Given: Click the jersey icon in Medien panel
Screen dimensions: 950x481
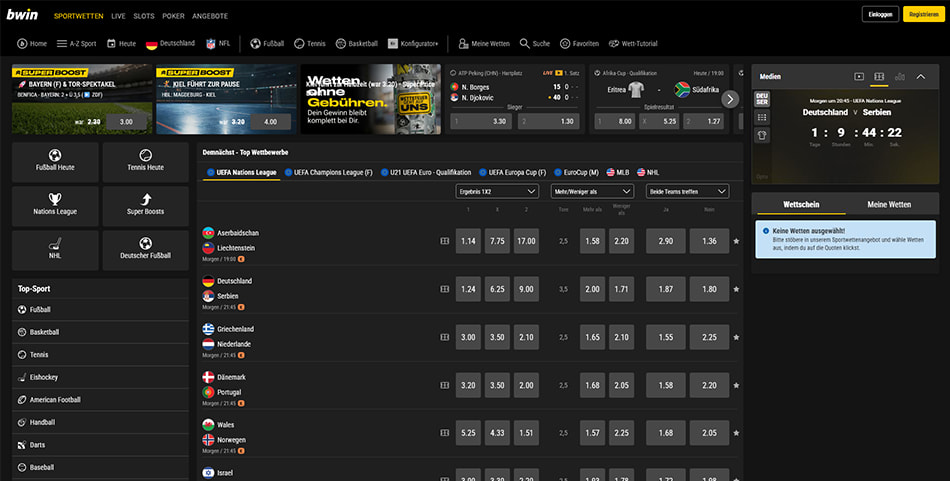Looking at the screenshot, I should tap(762, 136).
